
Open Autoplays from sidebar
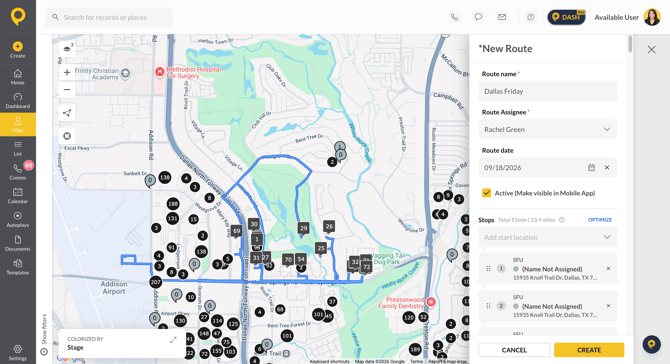point(18,219)
